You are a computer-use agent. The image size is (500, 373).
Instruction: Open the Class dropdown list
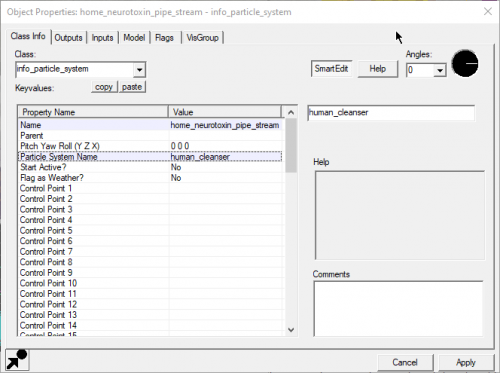click(139, 70)
